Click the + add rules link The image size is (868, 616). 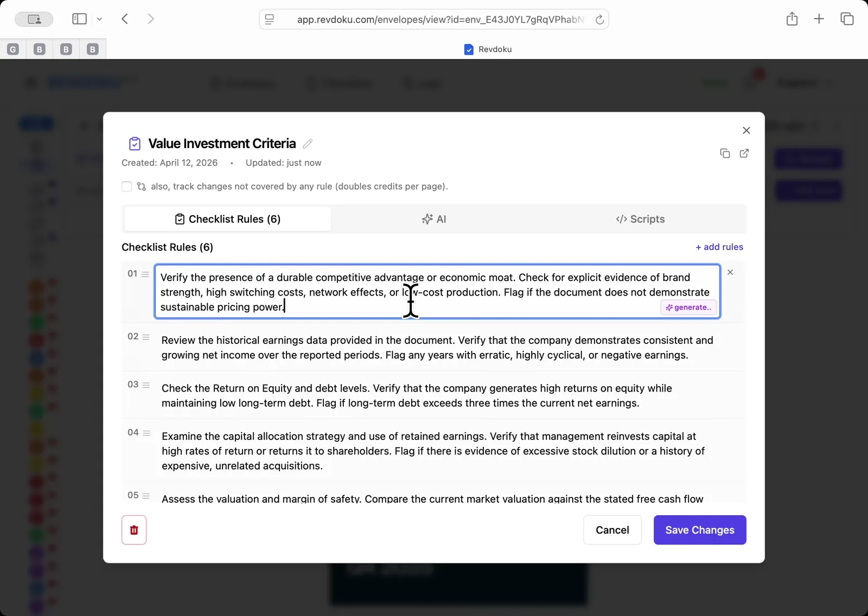coord(719,247)
